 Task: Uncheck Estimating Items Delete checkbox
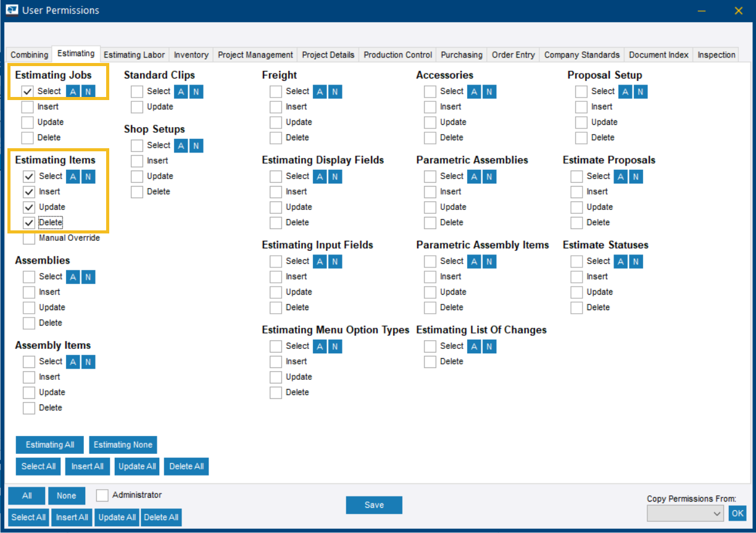point(29,222)
